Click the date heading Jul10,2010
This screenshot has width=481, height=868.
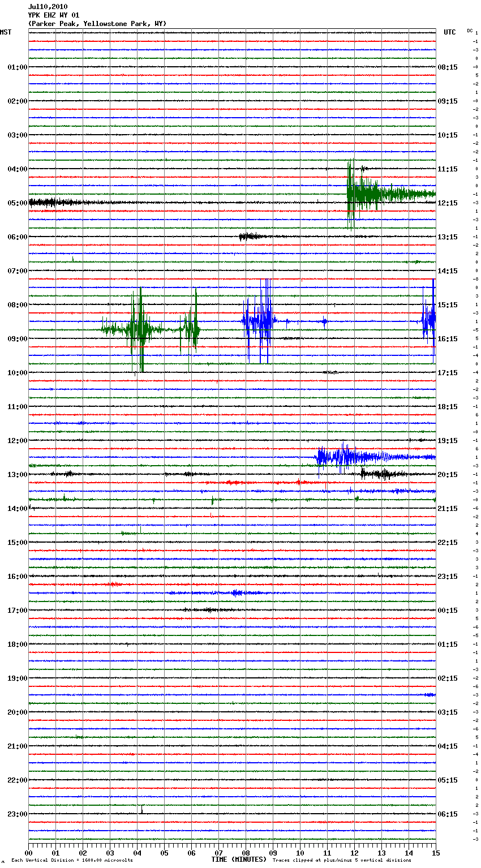point(48,7)
